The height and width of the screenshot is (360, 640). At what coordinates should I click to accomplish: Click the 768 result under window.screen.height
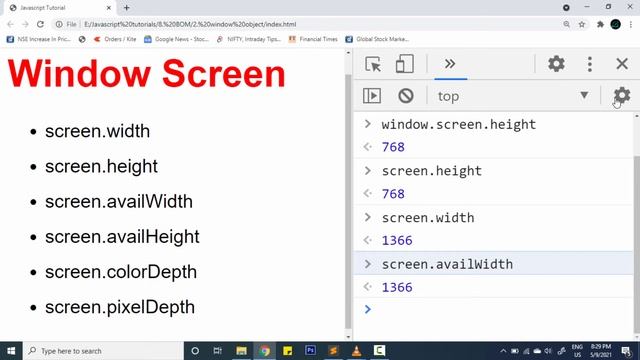393,147
